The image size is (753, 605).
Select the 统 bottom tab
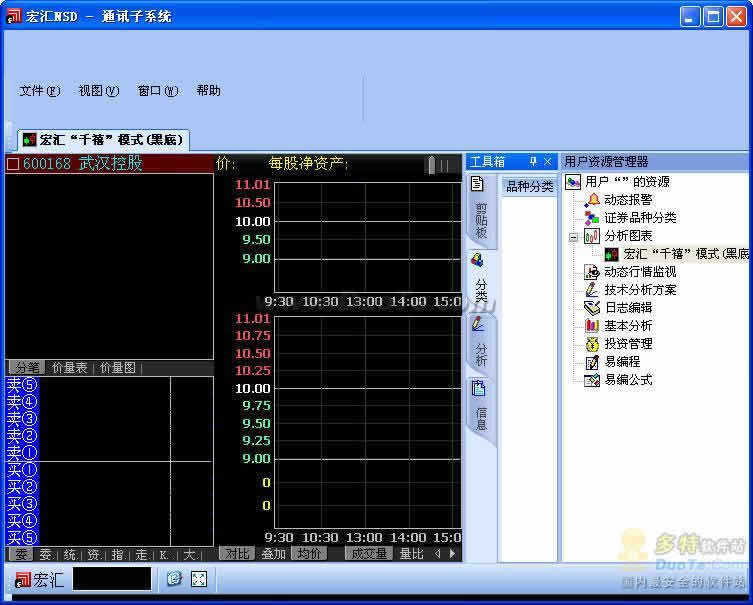click(x=70, y=555)
